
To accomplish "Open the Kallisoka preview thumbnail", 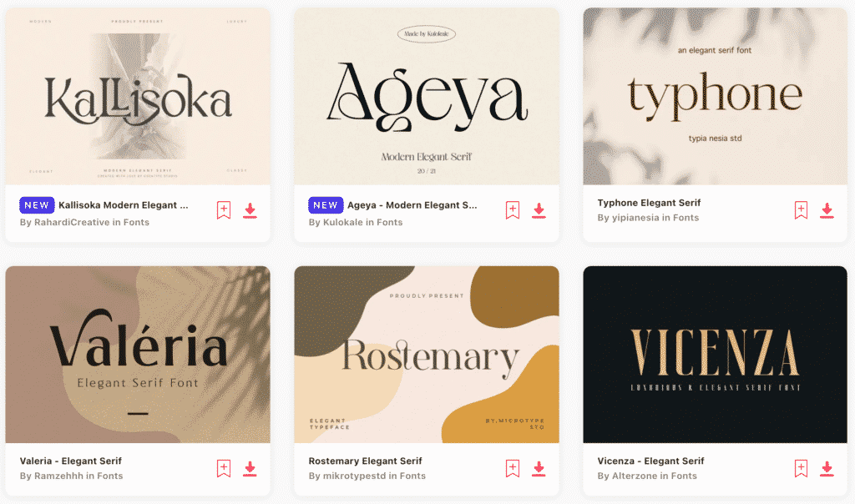I will (138, 96).
